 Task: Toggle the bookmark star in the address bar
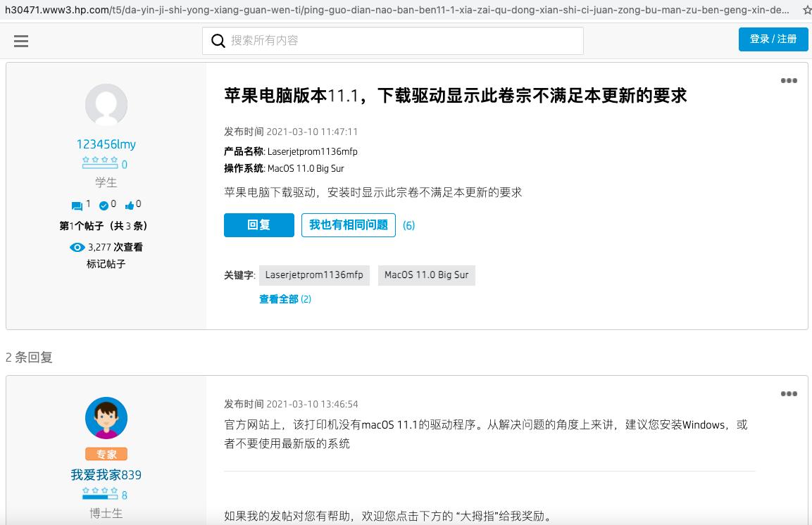pyautogui.click(x=806, y=10)
